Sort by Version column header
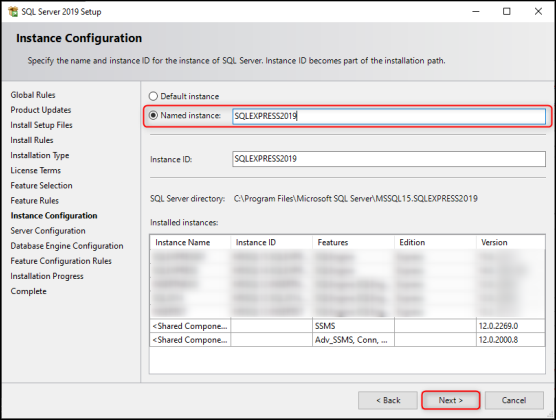The image size is (556, 420). coord(510,242)
